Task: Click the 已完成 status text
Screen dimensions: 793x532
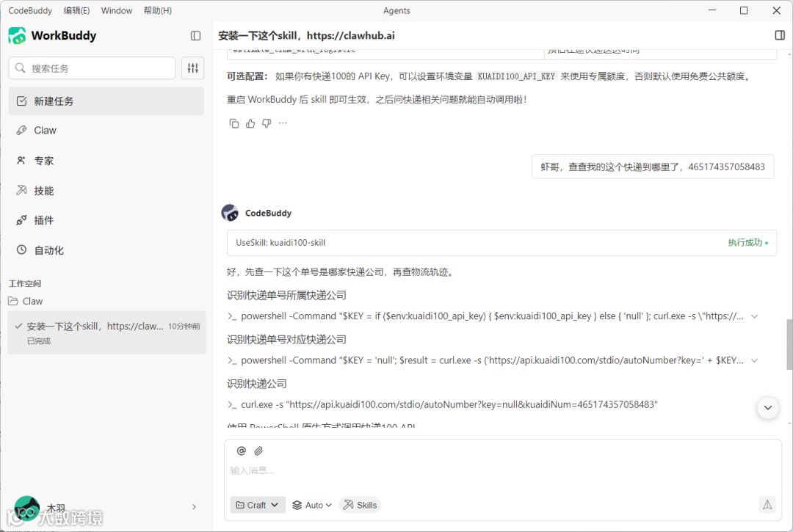Action: click(x=39, y=341)
